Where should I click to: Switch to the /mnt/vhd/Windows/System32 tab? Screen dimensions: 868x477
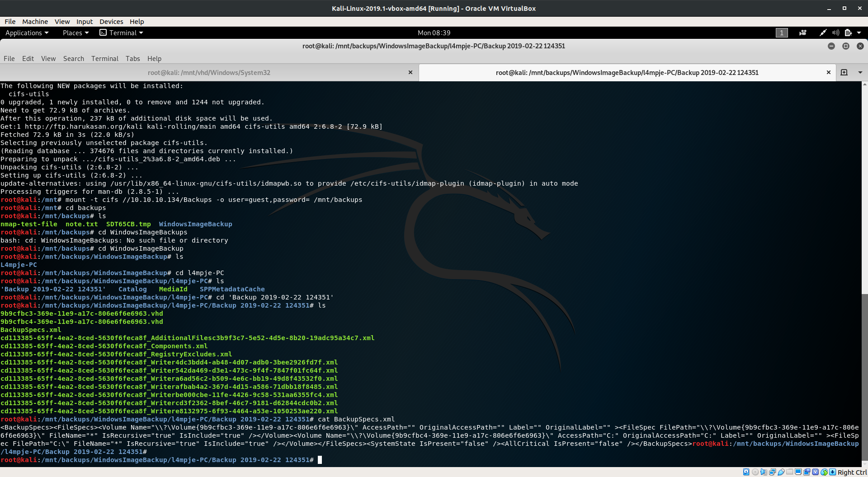pyautogui.click(x=209, y=72)
